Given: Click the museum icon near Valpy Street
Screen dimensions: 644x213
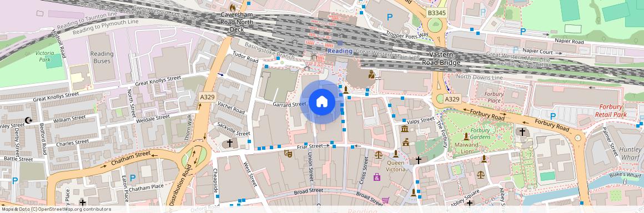Looking at the screenshot, I should click(x=404, y=129).
